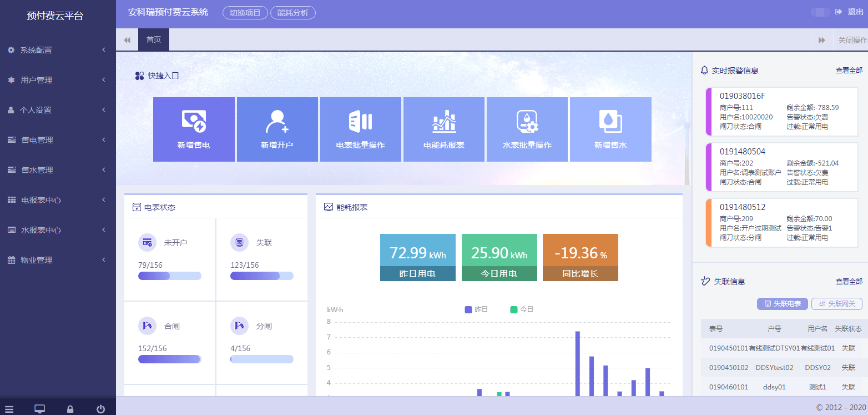Click the monitor icon in sidebar footer
The image size is (868, 415).
[39, 409]
